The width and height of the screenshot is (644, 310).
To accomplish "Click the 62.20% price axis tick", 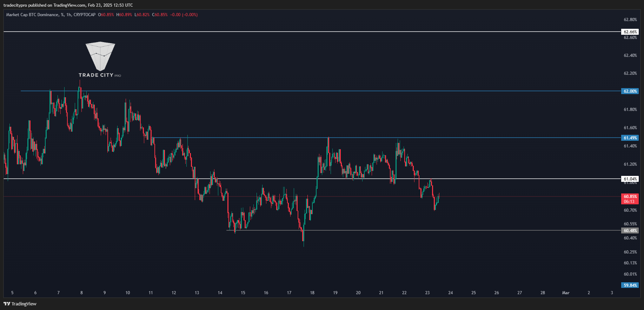I will click(630, 73).
